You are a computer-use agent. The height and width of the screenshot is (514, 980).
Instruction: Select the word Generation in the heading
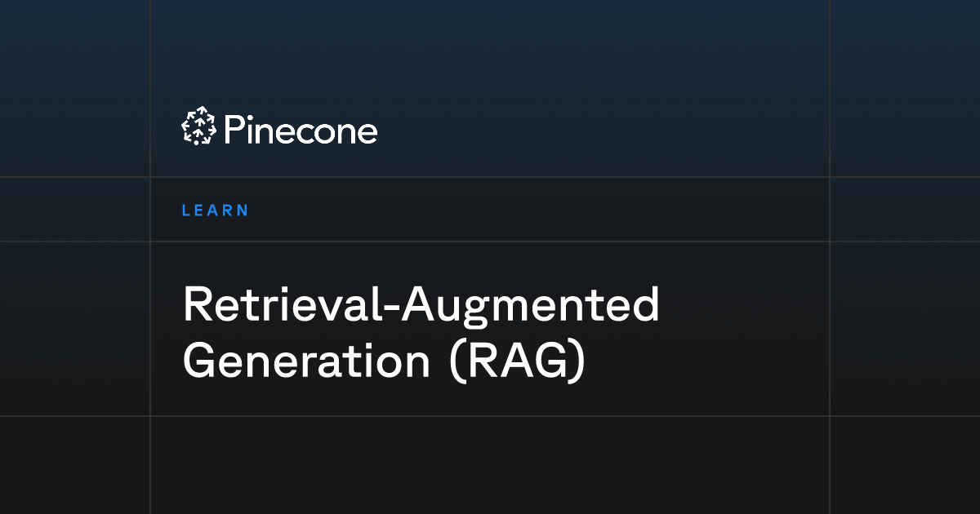(306, 361)
